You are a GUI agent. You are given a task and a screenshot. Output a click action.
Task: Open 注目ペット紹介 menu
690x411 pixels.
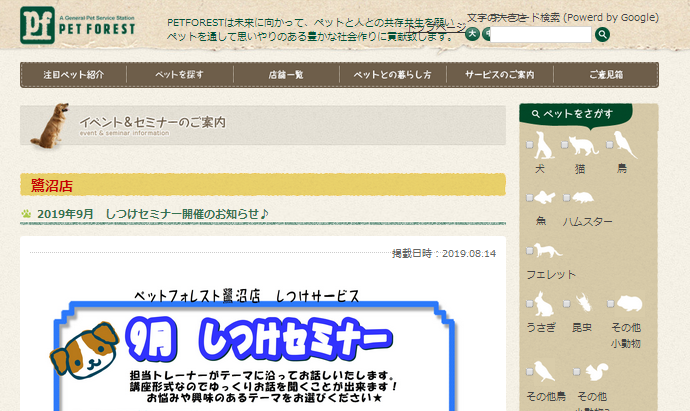tap(73, 75)
